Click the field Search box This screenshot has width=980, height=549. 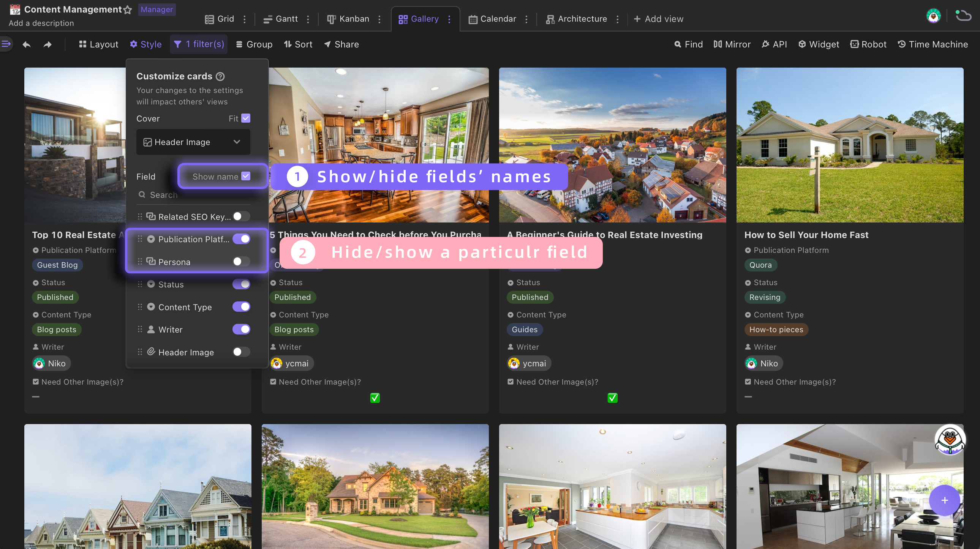[x=193, y=195]
